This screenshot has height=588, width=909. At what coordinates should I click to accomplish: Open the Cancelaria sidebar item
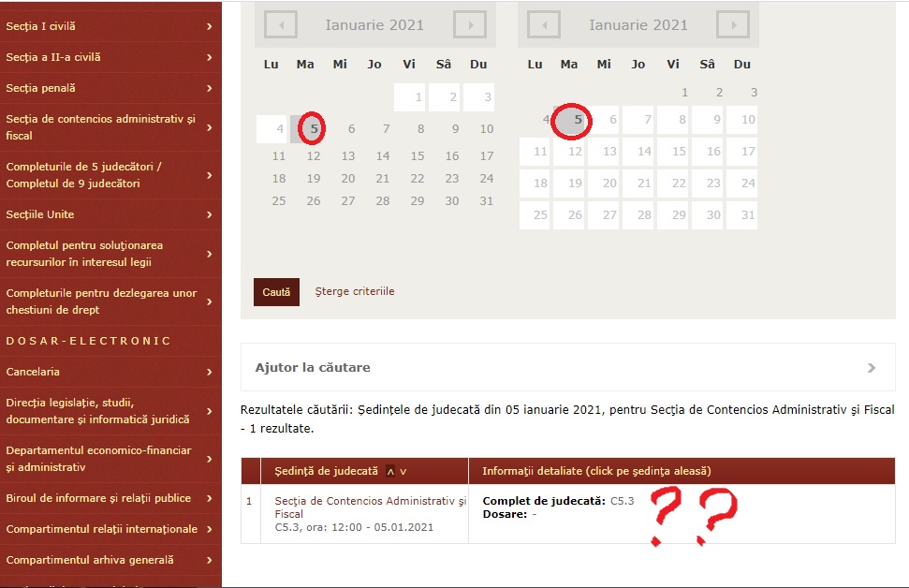pos(33,372)
